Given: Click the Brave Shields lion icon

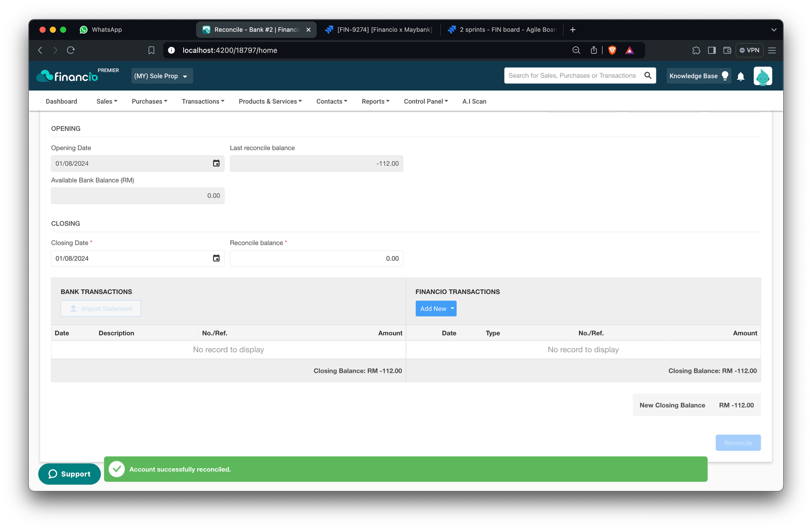Looking at the screenshot, I should (x=612, y=50).
